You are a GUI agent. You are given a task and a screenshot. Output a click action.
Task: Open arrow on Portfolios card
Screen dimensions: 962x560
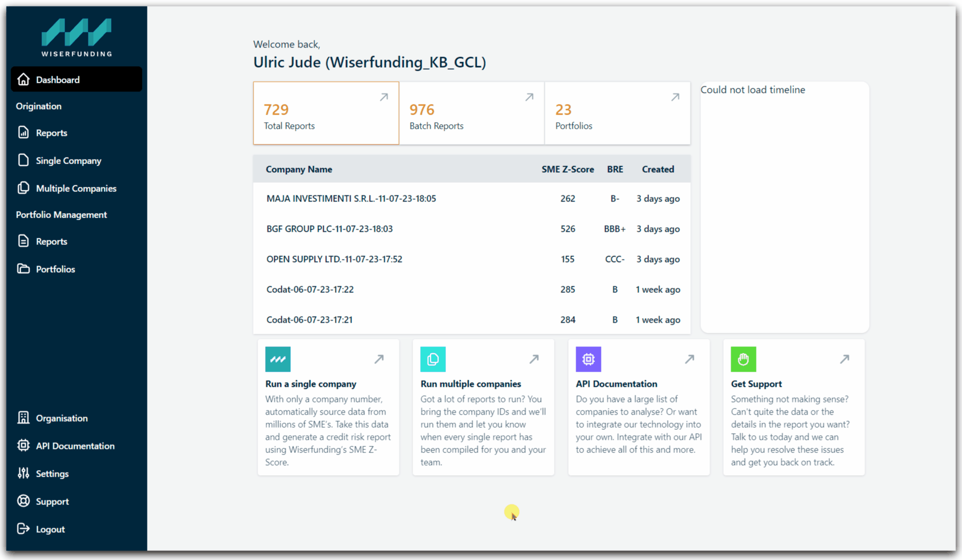click(x=675, y=97)
